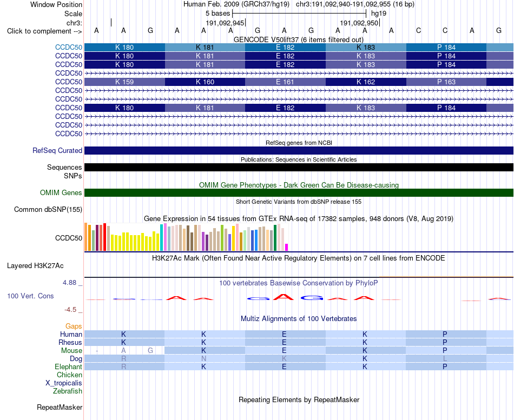This screenshot has width=514, height=420.
Task: Click the 'Click to complement -->' label
Action: tap(44, 31)
